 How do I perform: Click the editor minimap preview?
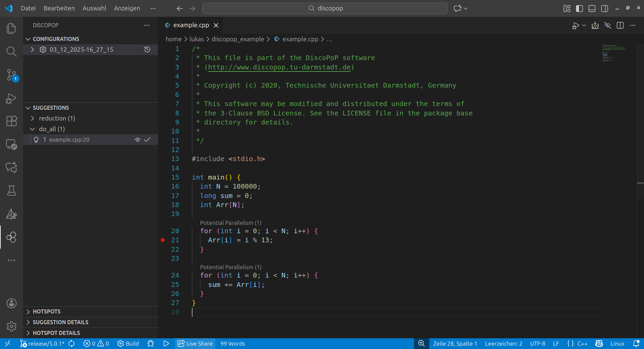click(x=614, y=53)
